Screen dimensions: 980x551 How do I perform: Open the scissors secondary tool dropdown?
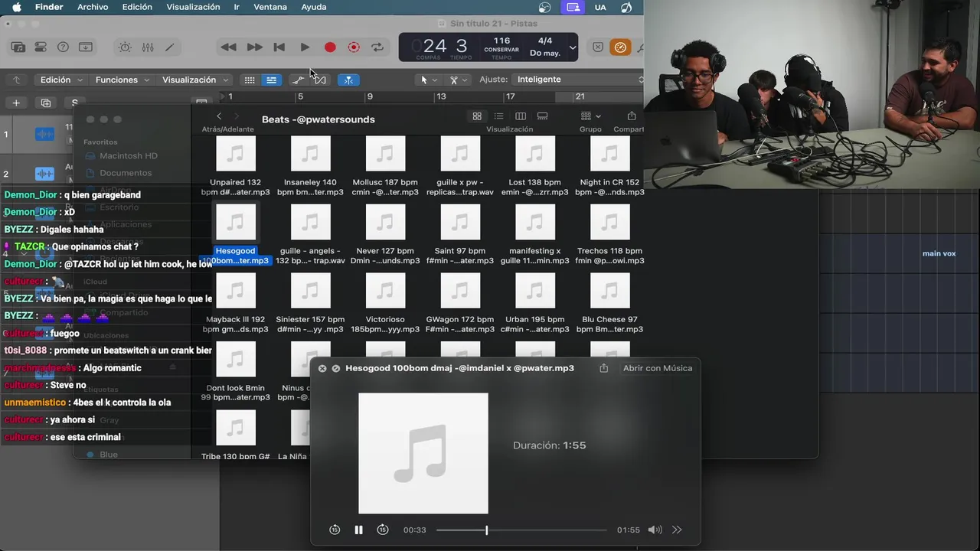click(x=459, y=80)
